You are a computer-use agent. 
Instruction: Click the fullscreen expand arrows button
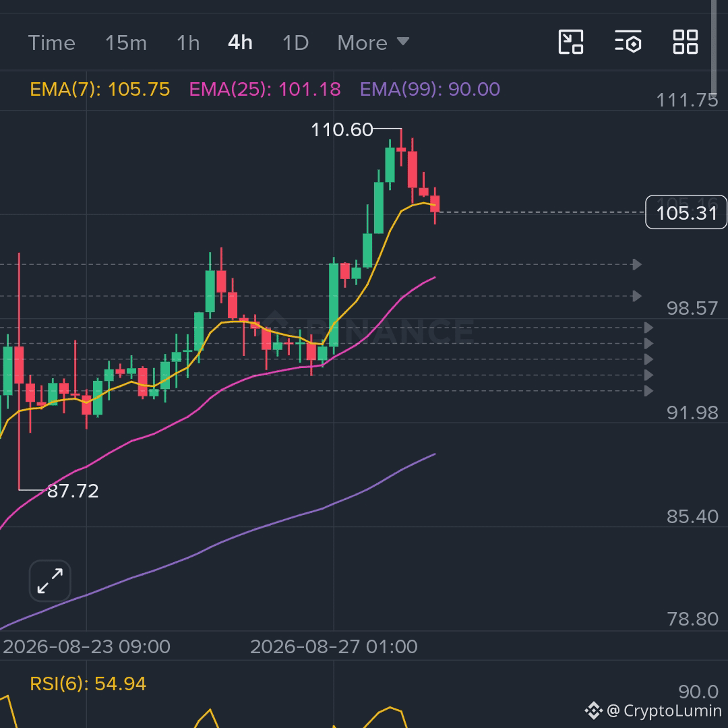point(50,581)
